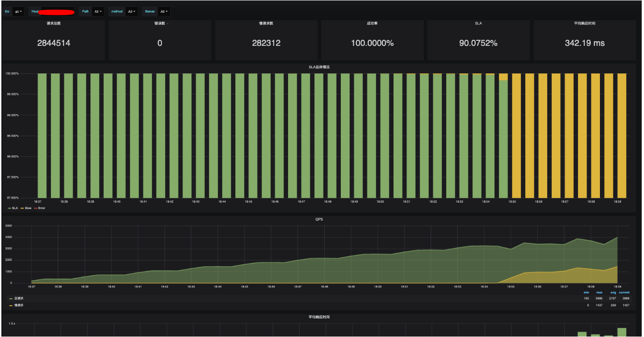Sort QPS legend by max column
Screen dimensions: 644x337
(600, 293)
